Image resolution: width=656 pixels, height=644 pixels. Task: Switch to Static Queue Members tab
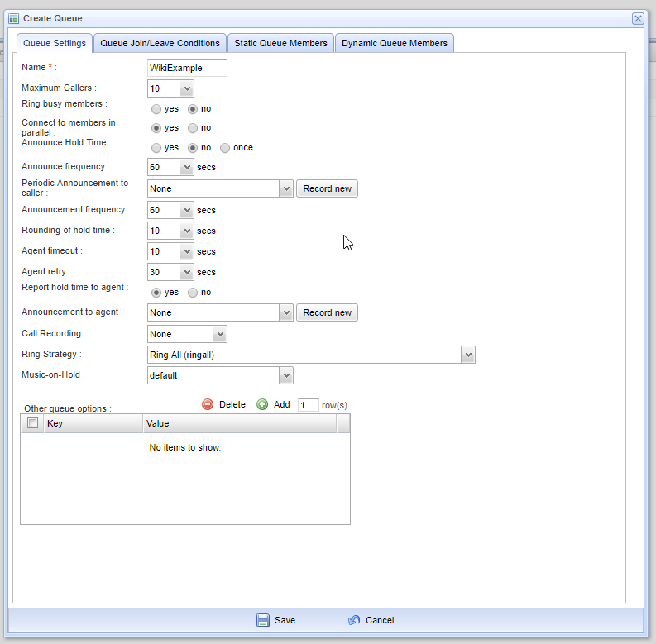coord(280,43)
